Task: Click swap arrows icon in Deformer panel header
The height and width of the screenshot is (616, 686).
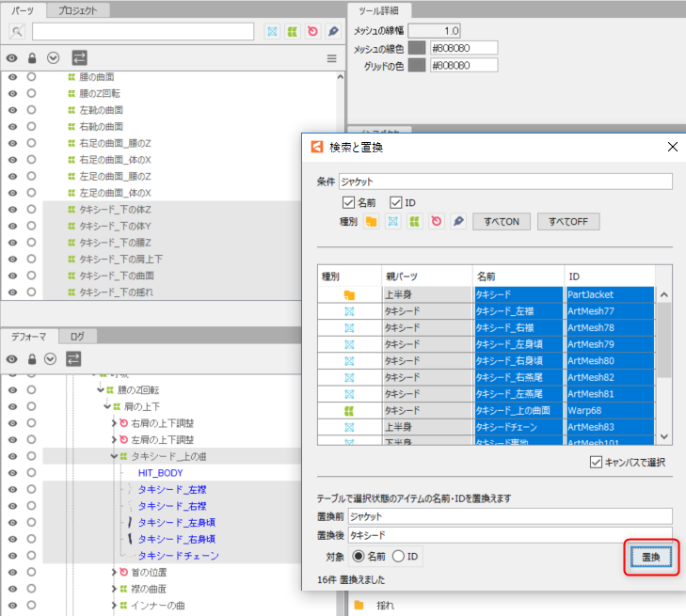Action: pyautogui.click(x=73, y=359)
